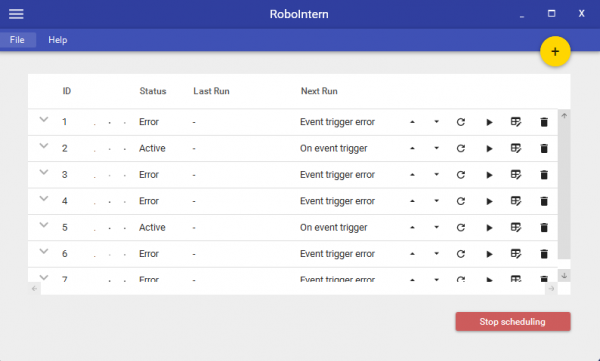The width and height of the screenshot is (600, 361).
Task: Expand details of task 2
Action: 44,146
